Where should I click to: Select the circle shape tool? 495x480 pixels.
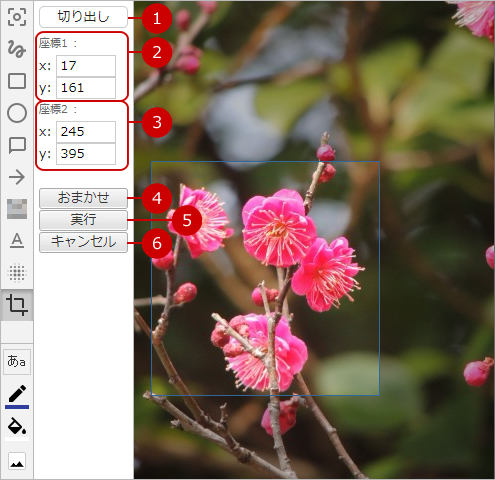[17, 113]
